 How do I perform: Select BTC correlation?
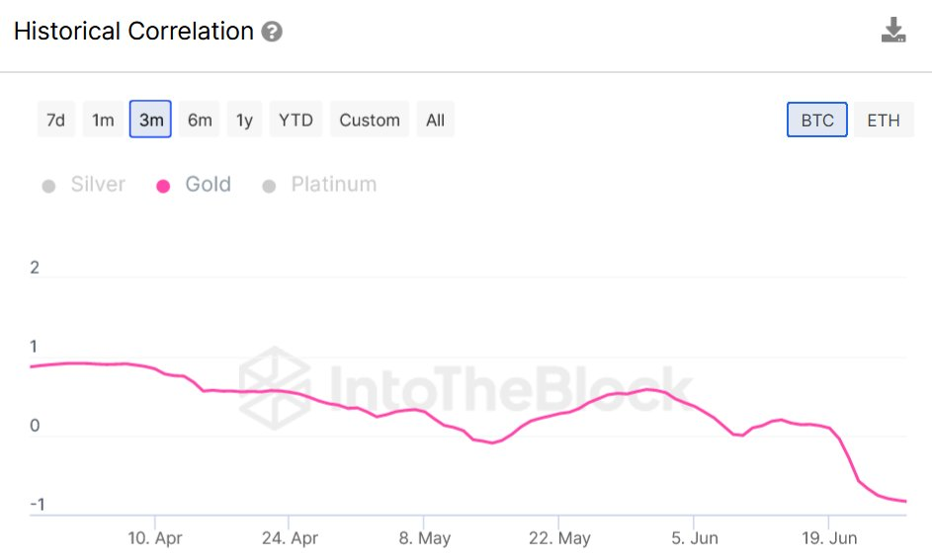click(817, 120)
